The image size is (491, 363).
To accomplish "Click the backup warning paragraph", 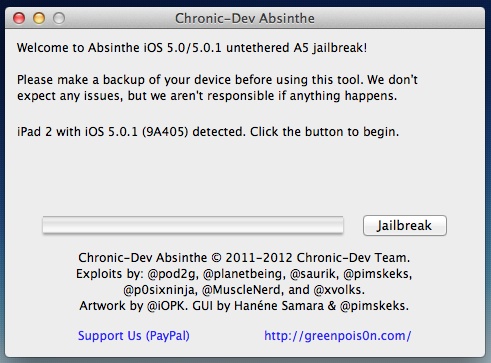I will click(217, 88).
